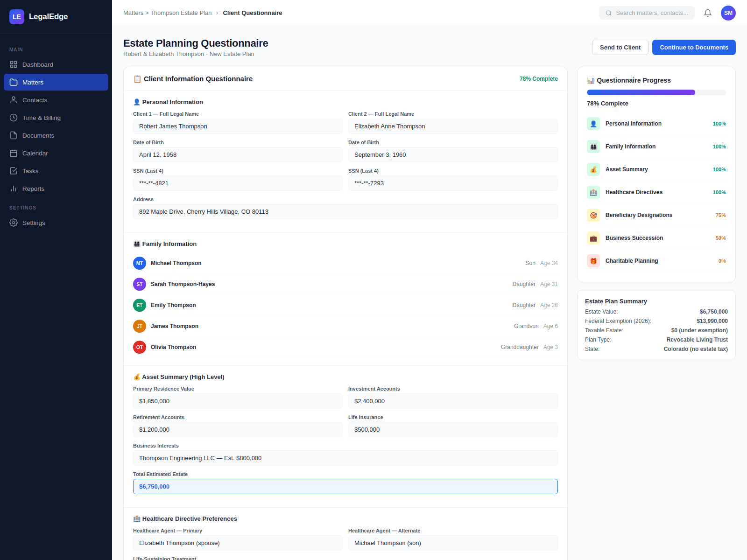This screenshot has width=747, height=560.
Task: Click the Settings gear icon
Action: pyautogui.click(x=14, y=223)
